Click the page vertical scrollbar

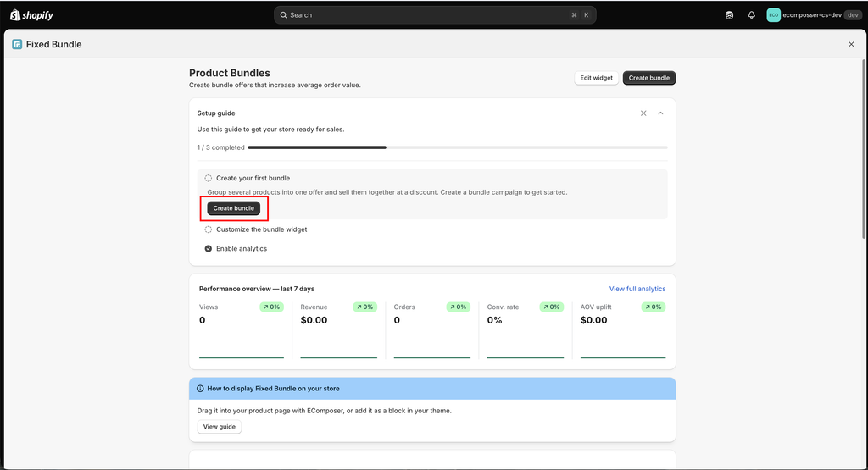coord(864,149)
